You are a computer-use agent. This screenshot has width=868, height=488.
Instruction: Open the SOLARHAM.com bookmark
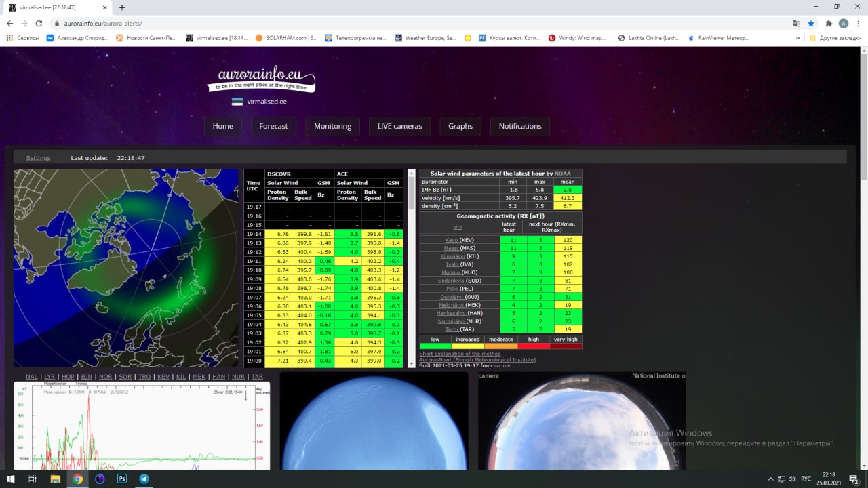point(287,38)
